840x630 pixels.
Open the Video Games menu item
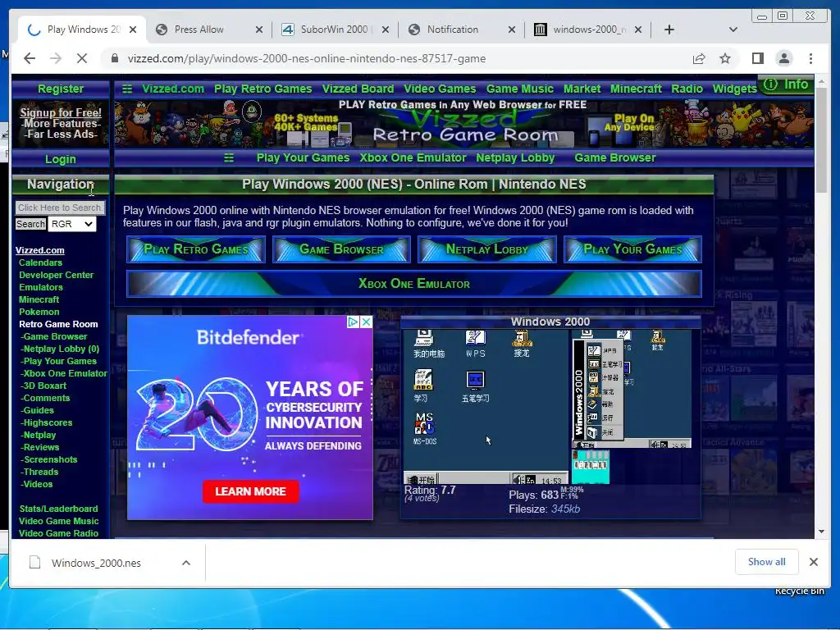pyautogui.click(x=440, y=89)
